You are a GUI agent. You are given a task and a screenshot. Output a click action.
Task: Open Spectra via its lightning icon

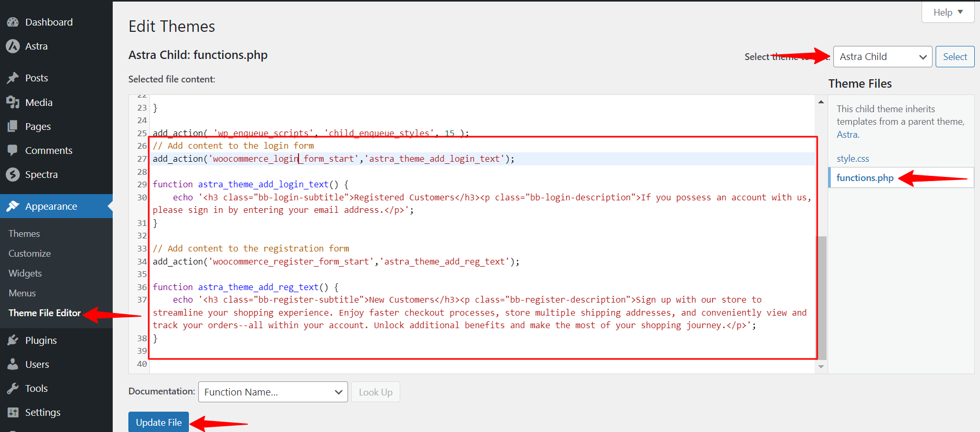point(13,175)
